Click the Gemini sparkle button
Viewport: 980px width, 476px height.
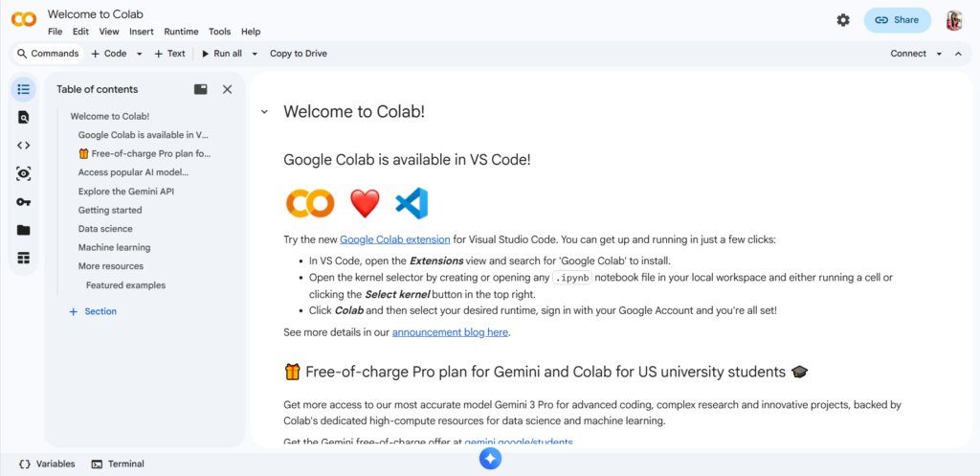coord(490,459)
